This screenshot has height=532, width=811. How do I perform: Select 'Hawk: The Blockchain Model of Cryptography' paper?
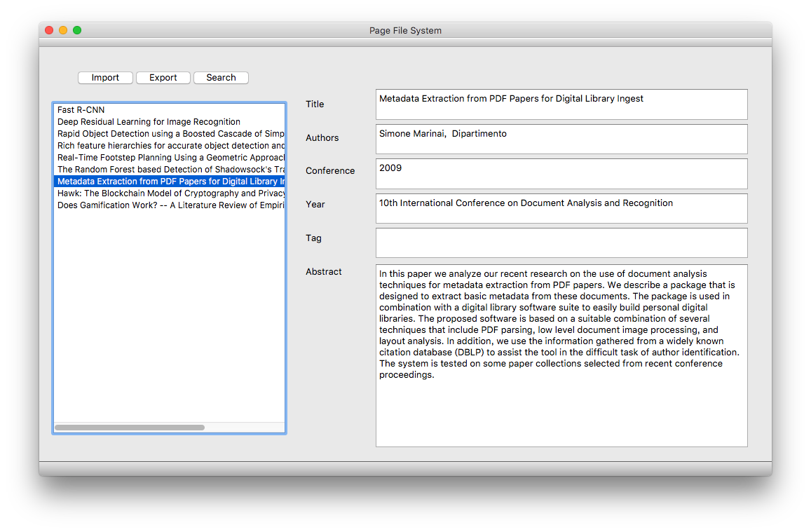coord(169,193)
